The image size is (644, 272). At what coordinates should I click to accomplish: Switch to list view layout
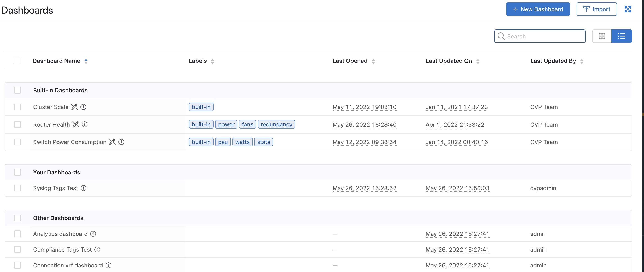[x=621, y=36]
